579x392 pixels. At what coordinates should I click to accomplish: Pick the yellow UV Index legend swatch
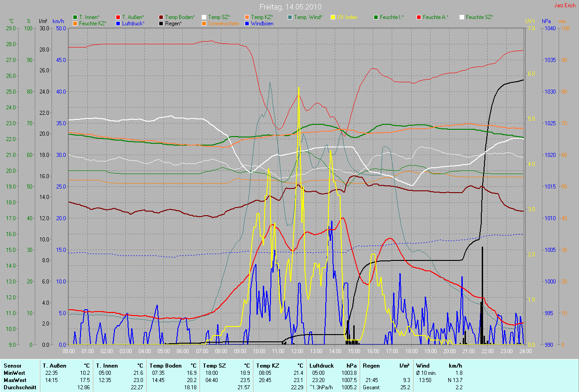coord(333,17)
